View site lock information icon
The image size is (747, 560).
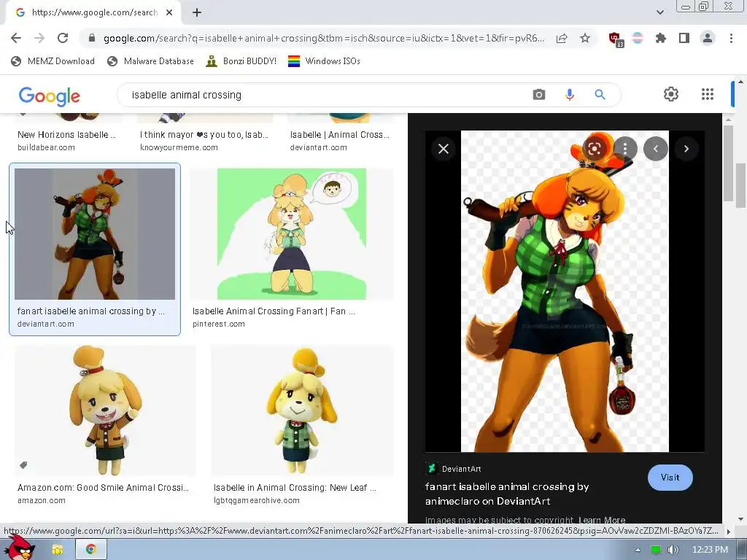pyautogui.click(x=92, y=38)
